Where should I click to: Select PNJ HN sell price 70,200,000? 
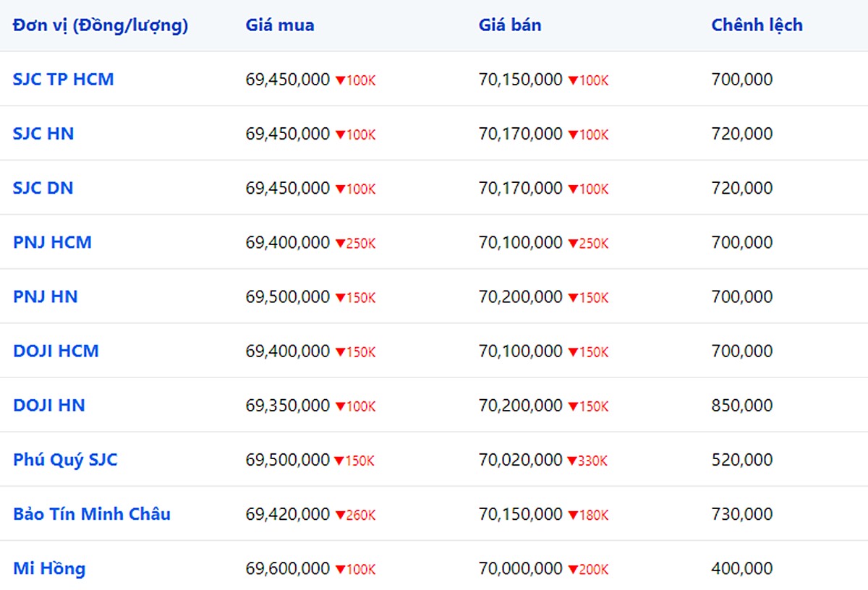tap(521, 296)
